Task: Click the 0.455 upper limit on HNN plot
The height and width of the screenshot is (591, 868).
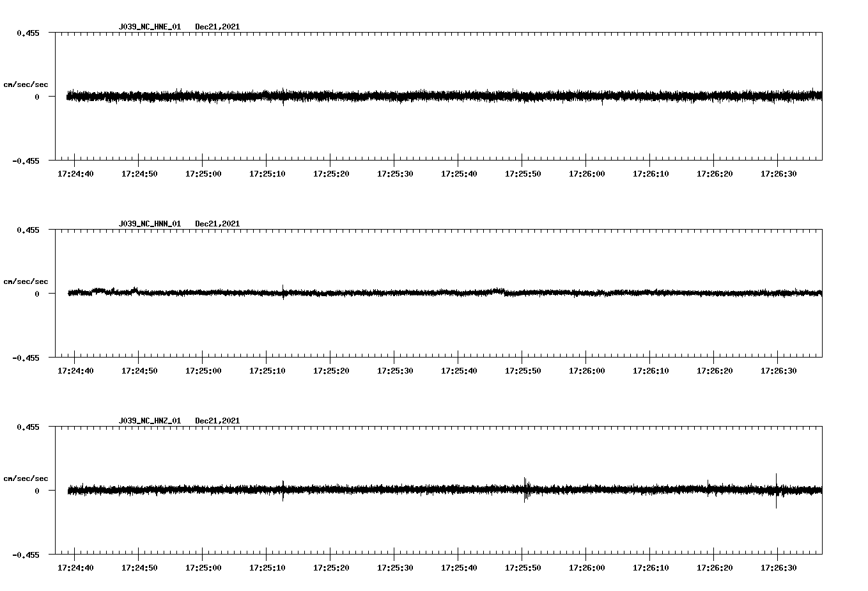Action: coord(27,230)
